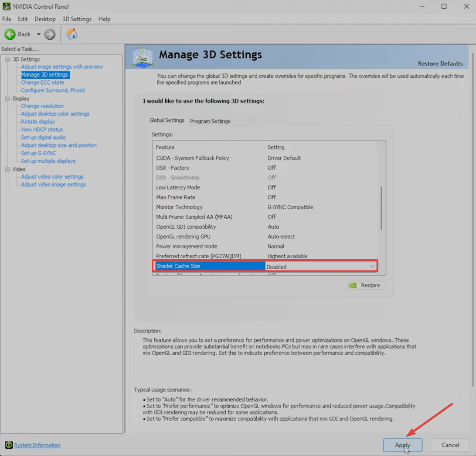Screen dimensions: 476x456
Task: Click the Home house icon
Action: point(72,34)
